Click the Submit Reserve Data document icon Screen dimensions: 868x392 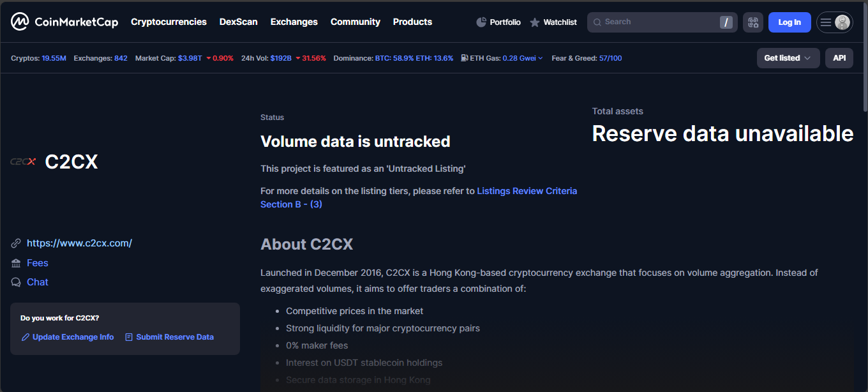tap(129, 337)
